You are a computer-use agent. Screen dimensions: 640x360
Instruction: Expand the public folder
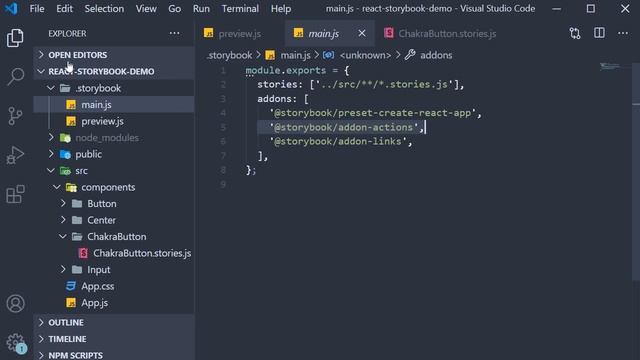point(114,154)
